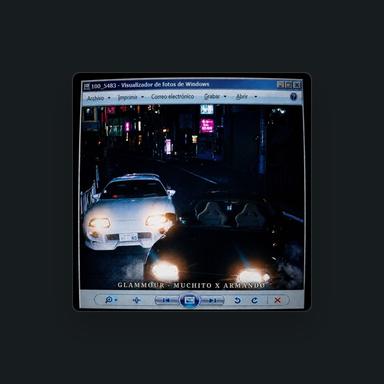The height and width of the screenshot is (384, 384).
Task: Maximize the photo viewer window
Action: point(289,85)
